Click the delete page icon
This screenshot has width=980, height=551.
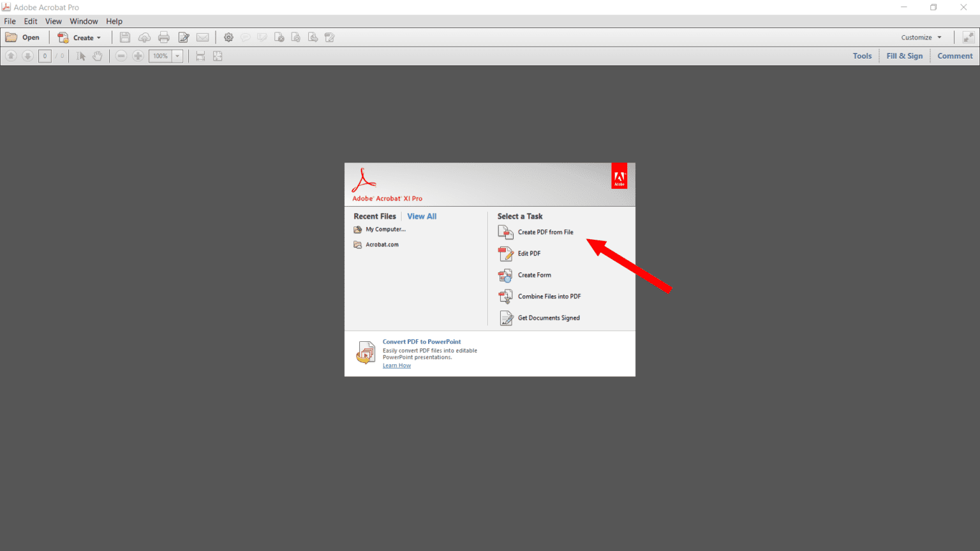tap(279, 38)
